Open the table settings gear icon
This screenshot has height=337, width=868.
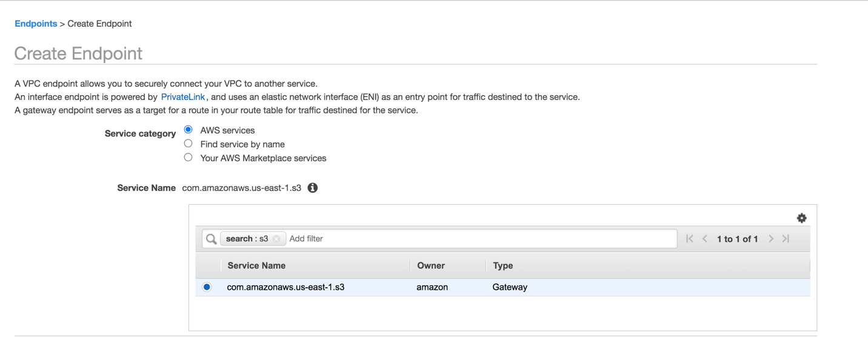point(801,218)
